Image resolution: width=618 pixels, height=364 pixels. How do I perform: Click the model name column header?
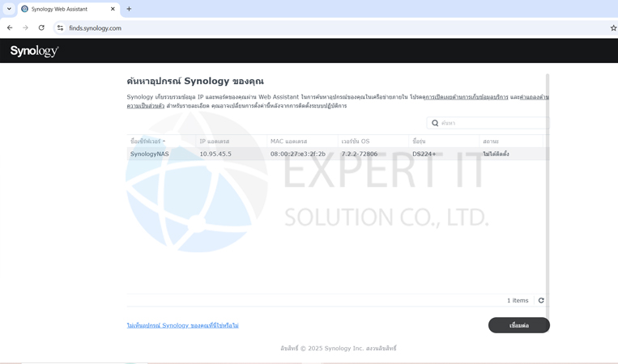[444, 141]
